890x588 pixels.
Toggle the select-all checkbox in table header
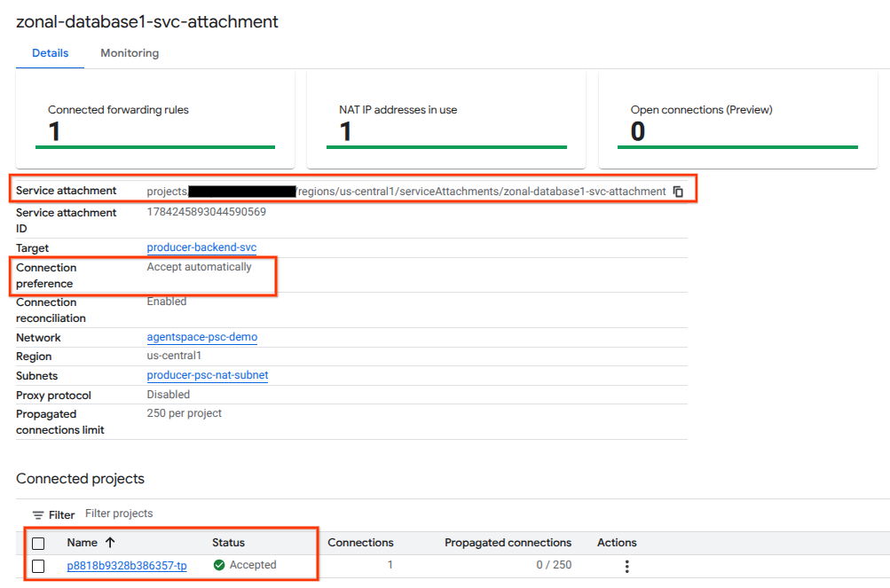click(38, 543)
